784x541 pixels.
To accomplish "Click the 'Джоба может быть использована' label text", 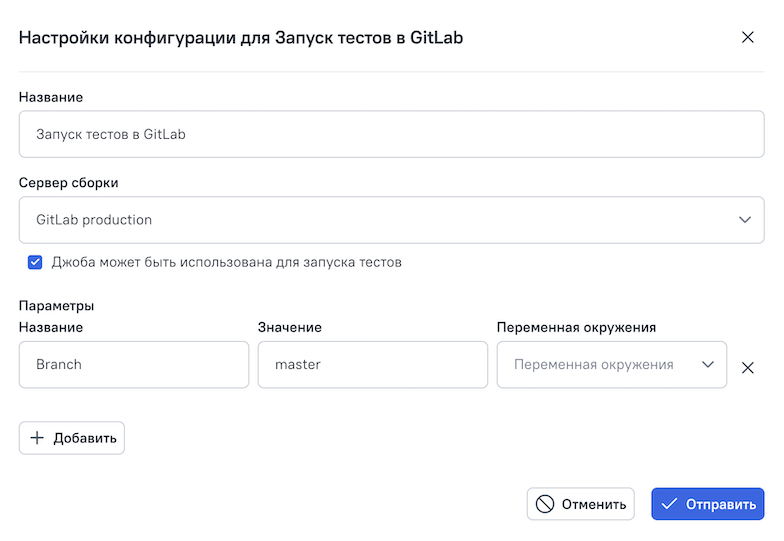I will pos(226,263).
